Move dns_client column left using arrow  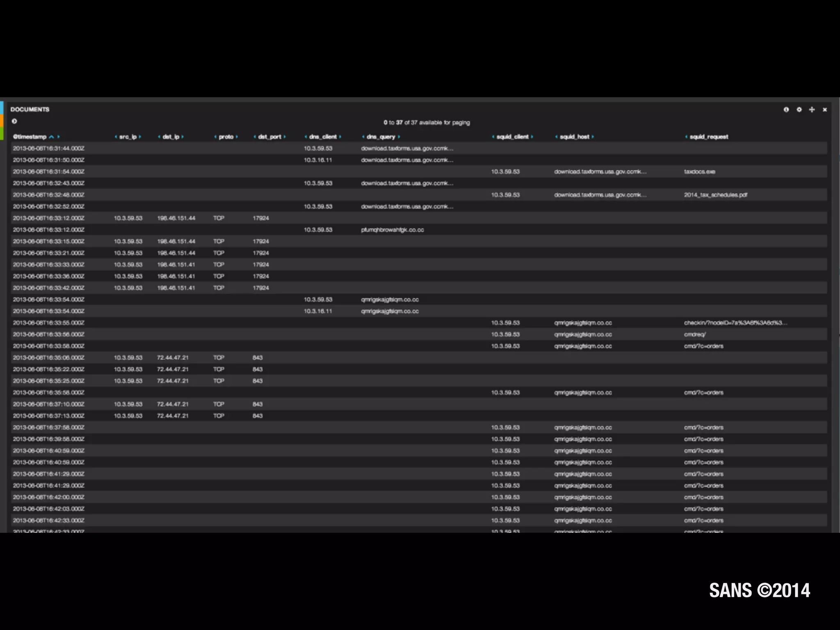coord(306,137)
